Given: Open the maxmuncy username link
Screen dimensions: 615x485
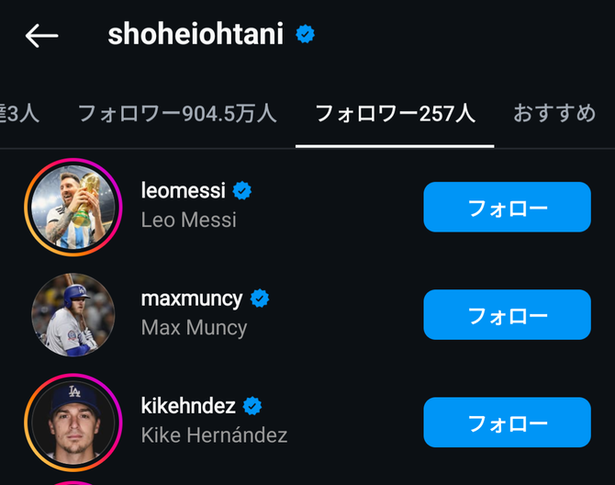Looking at the screenshot, I should click(x=192, y=299).
